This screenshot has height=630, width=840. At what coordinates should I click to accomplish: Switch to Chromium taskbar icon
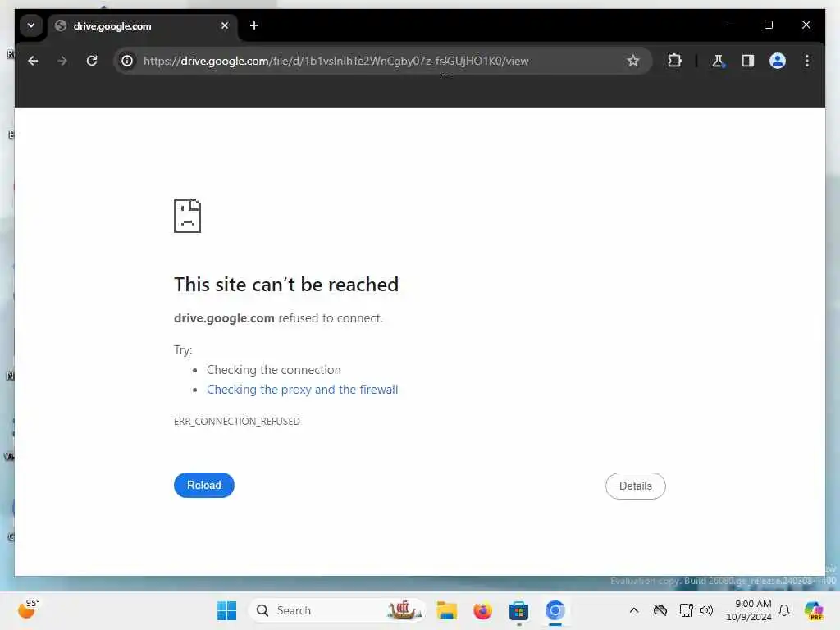click(555, 610)
